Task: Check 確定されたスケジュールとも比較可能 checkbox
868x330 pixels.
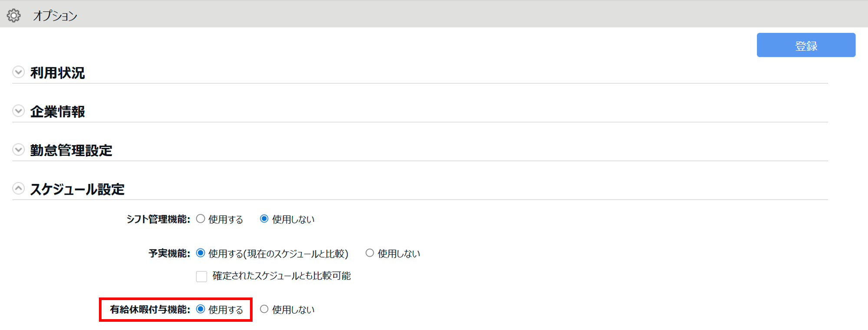Action: coord(201,276)
